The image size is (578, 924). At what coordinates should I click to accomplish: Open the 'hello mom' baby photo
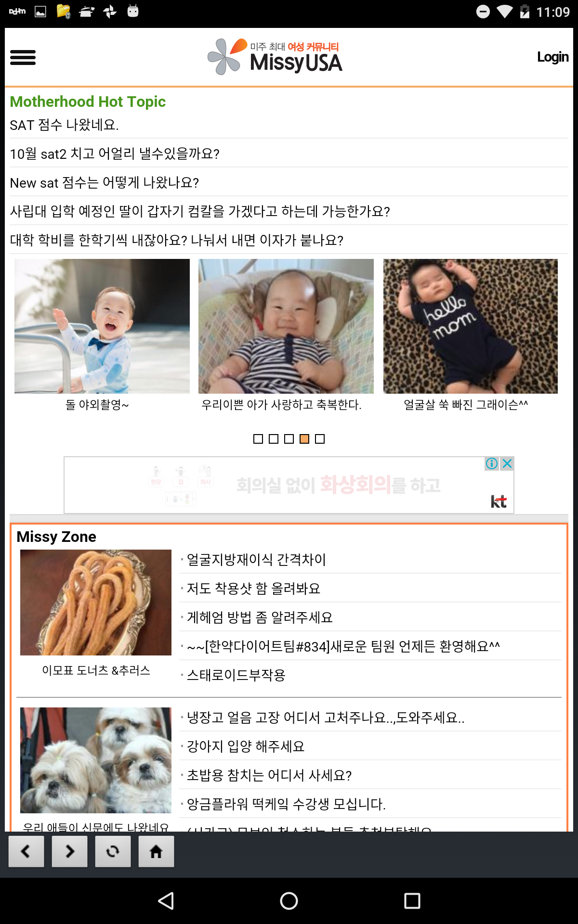click(x=471, y=326)
